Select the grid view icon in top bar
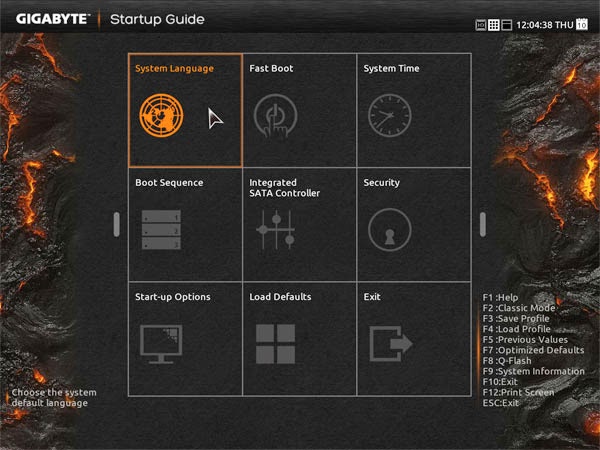 [494, 25]
